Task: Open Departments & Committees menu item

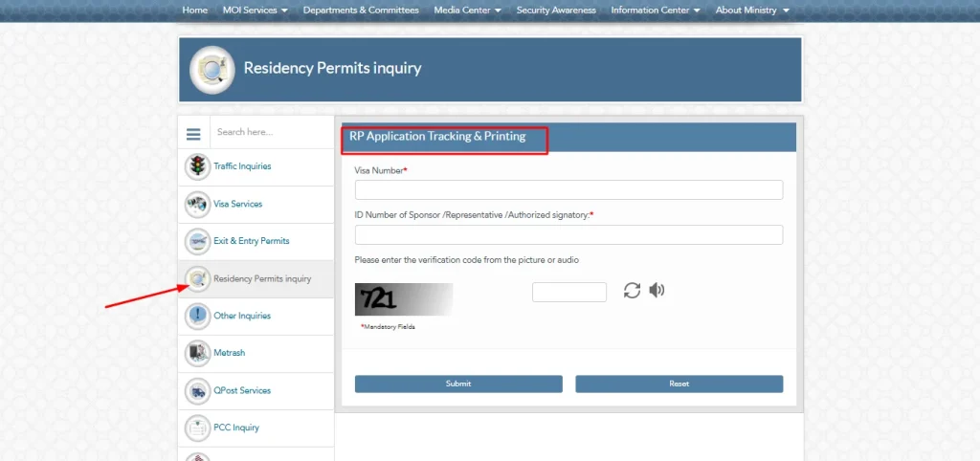Action: 361,11
